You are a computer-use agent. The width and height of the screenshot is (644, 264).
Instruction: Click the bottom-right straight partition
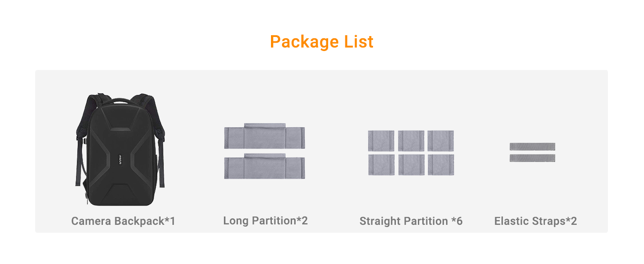(441, 165)
